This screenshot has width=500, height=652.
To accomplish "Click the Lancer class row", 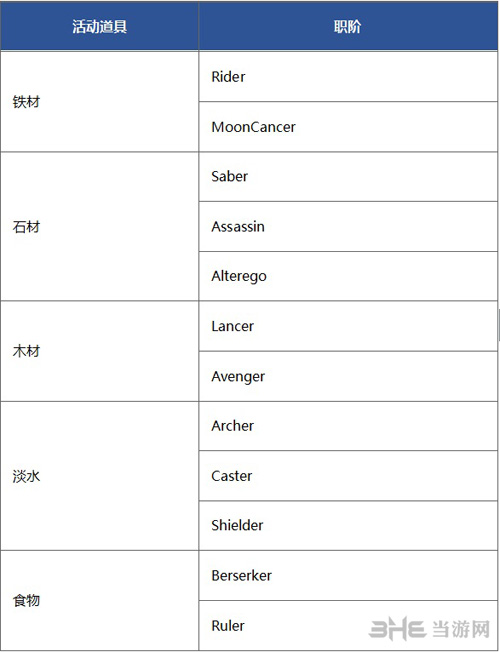I will (348, 326).
